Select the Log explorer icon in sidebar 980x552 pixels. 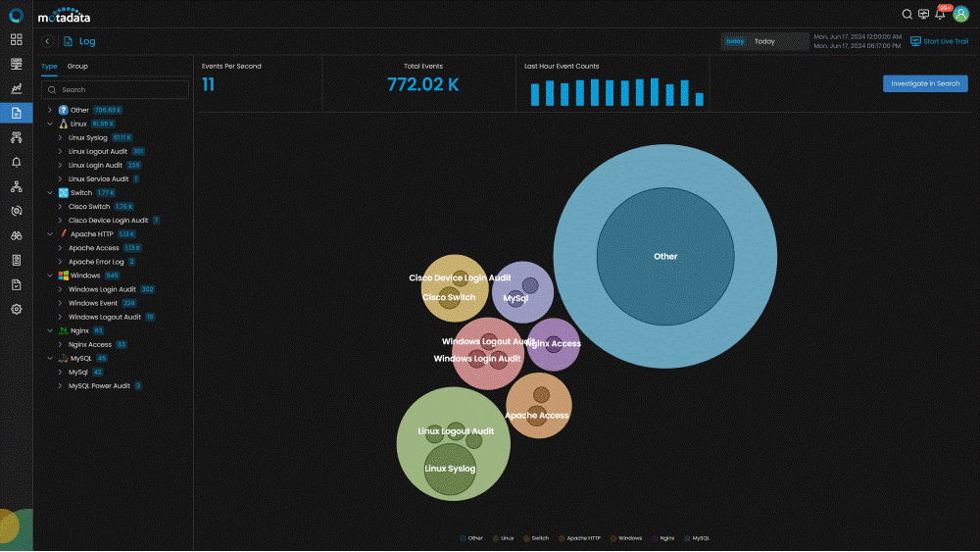pyautogui.click(x=17, y=113)
